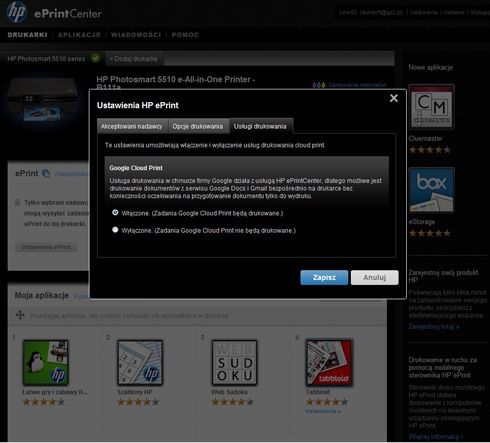
Task: Switch to Akceptowani nadawcy tab
Action: click(x=132, y=126)
